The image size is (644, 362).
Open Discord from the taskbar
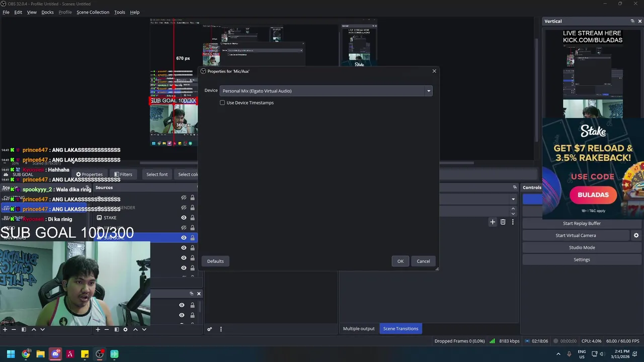(55, 354)
